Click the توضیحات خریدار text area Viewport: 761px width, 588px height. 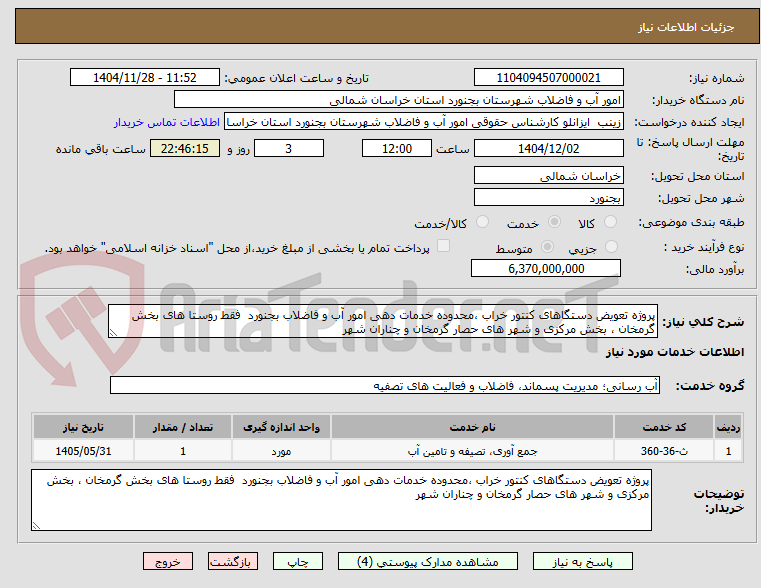[341, 500]
